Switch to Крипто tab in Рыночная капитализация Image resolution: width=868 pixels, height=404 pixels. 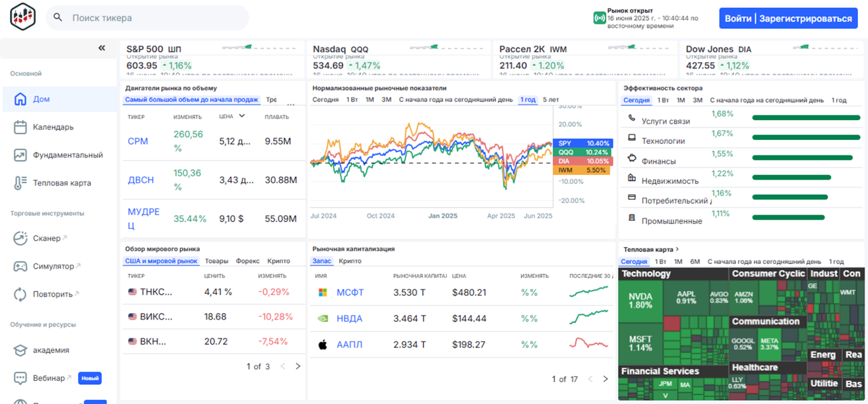(350, 261)
